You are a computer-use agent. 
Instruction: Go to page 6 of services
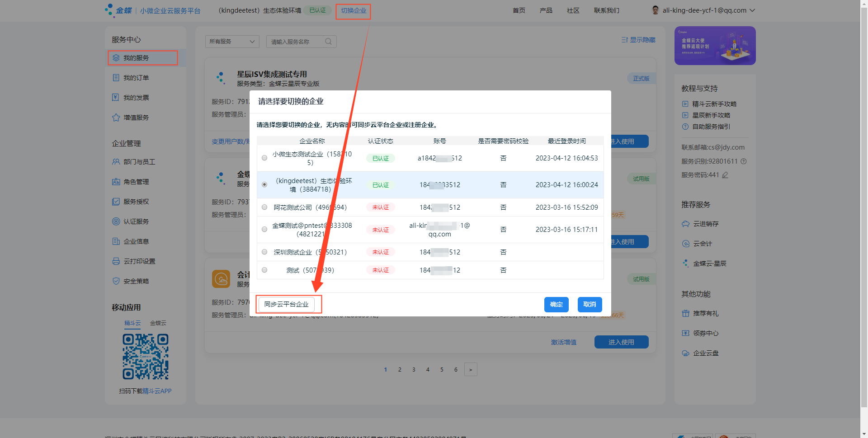pyautogui.click(x=456, y=369)
